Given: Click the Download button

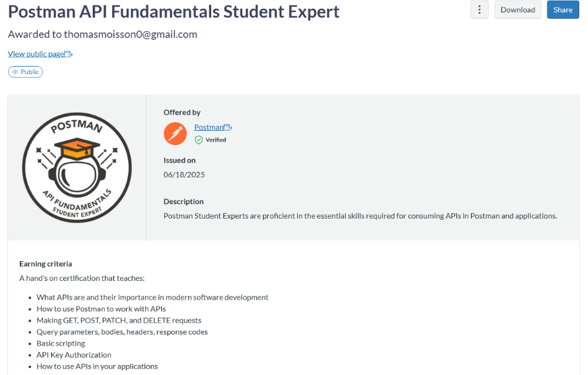Looking at the screenshot, I should pyautogui.click(x=518, y=10).
